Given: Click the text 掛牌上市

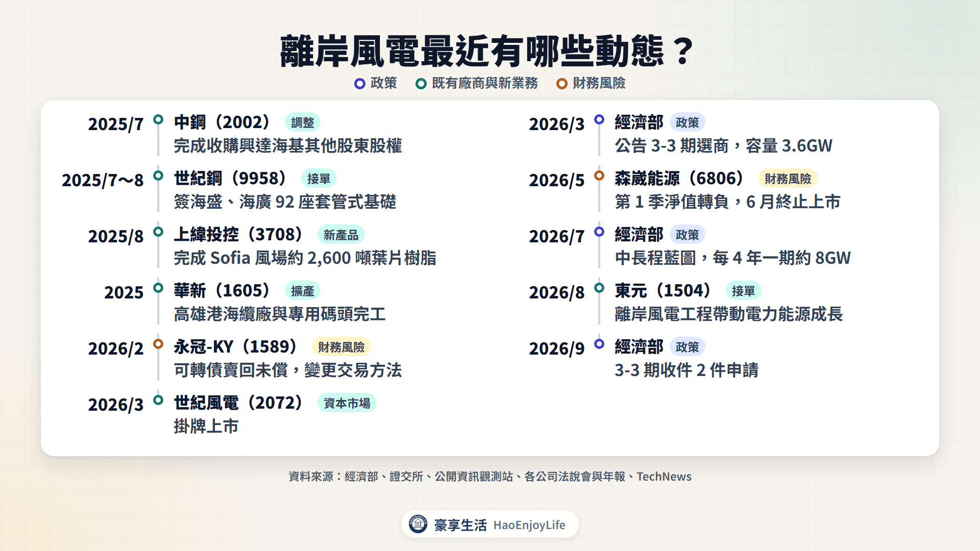Looking at the screenshot, I should (206, 427).
